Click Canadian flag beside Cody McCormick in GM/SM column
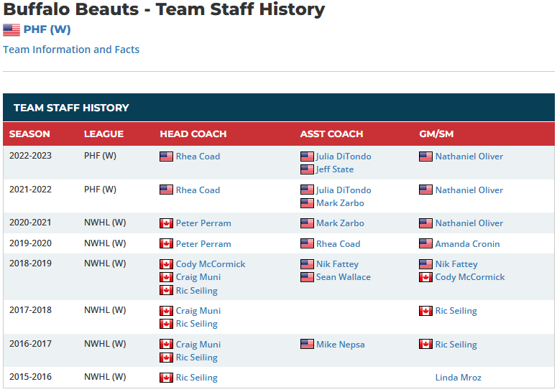Image resolution: width=557 pixels, height=392 pixels. coord(425,277)
